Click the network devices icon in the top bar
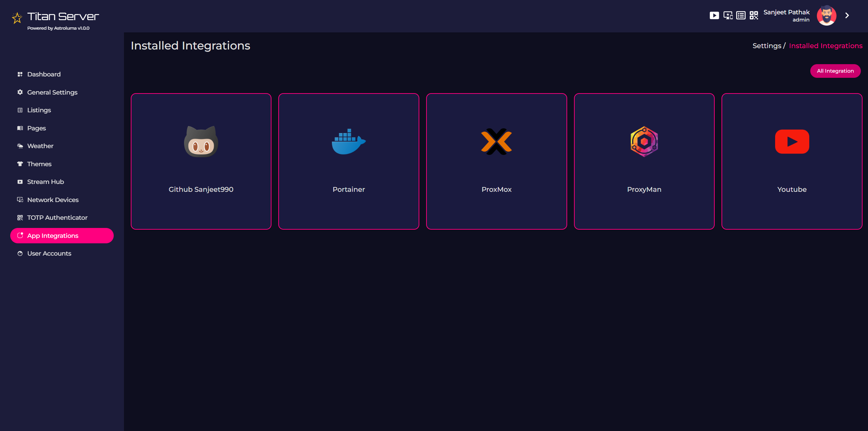This screenshot has width=868, height=431. point(727,15)
